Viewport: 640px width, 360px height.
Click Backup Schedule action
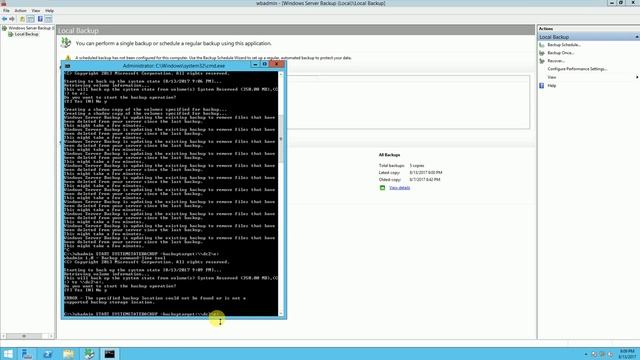click(x=564, y=45)
